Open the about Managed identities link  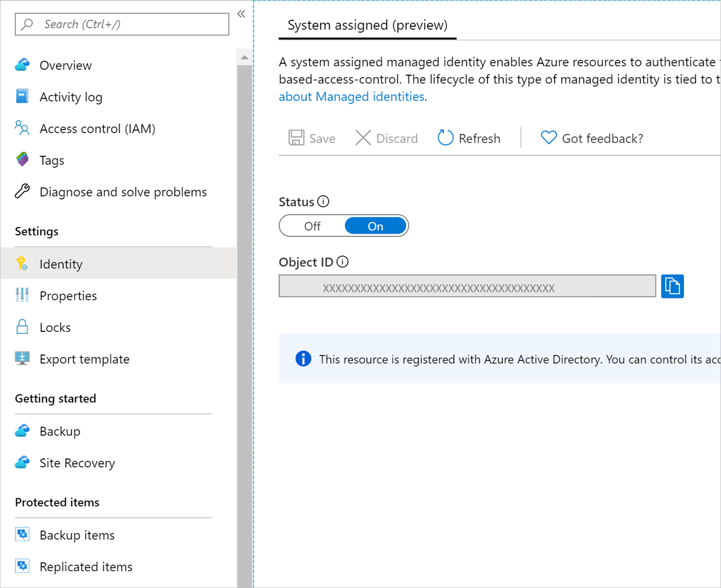click(x=351, y=97)
